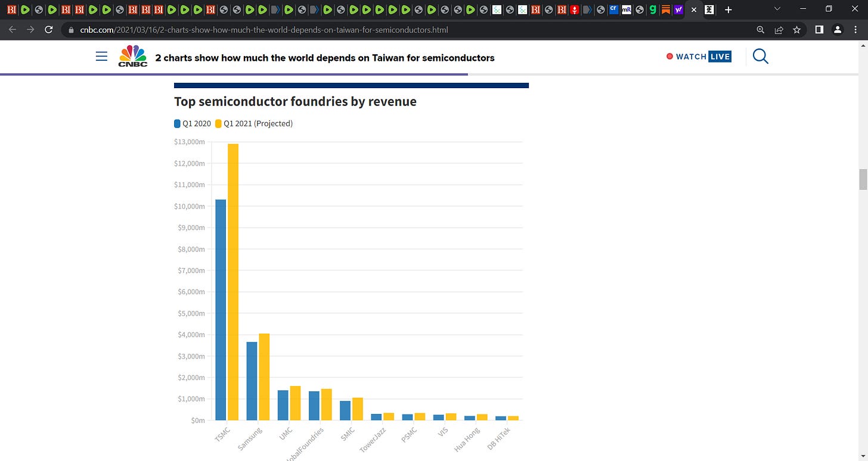The height and width of the screenshot is (461, 868).
Task: Click the 'Samsung' x-axis label
Action: (250, 438)
